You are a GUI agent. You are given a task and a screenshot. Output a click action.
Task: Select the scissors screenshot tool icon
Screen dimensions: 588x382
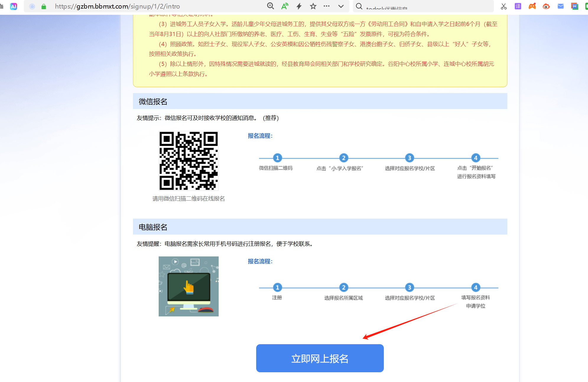point(504,6)
